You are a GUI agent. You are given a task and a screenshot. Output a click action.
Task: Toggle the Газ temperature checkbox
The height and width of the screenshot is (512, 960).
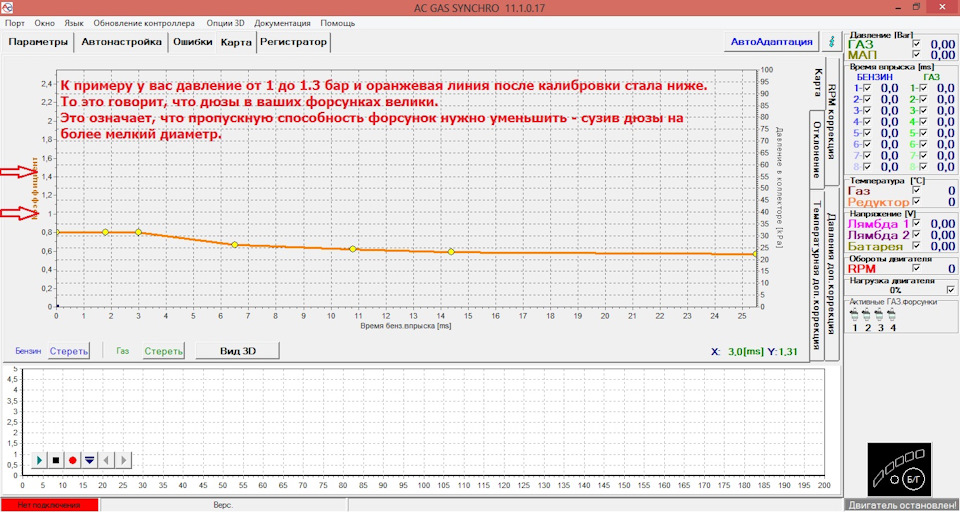917,190
